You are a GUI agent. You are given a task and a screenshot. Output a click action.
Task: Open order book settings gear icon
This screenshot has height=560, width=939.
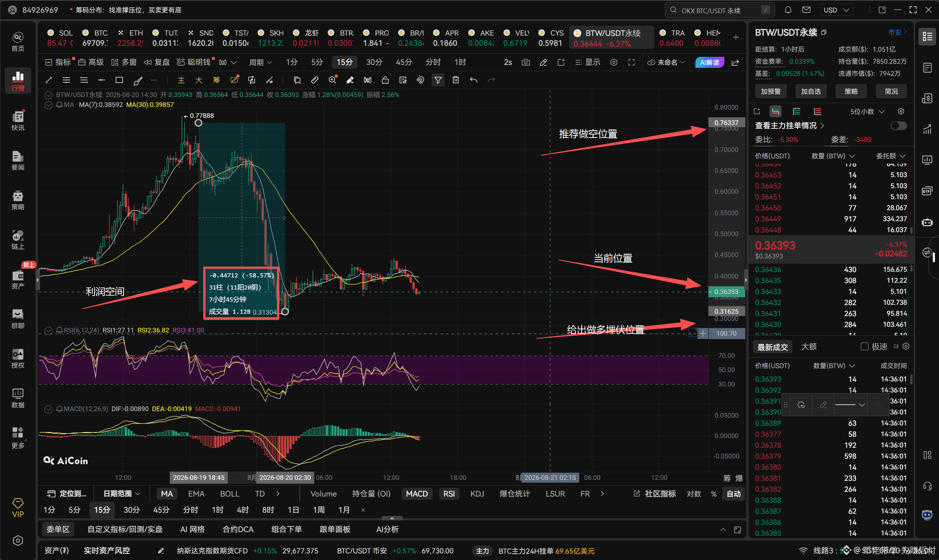(901, 111)
